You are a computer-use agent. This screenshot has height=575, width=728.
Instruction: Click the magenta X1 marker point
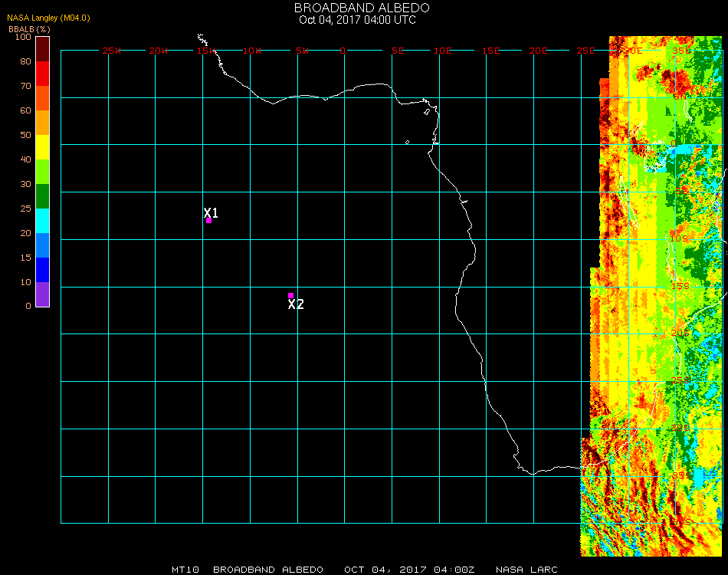pos(208,221)
